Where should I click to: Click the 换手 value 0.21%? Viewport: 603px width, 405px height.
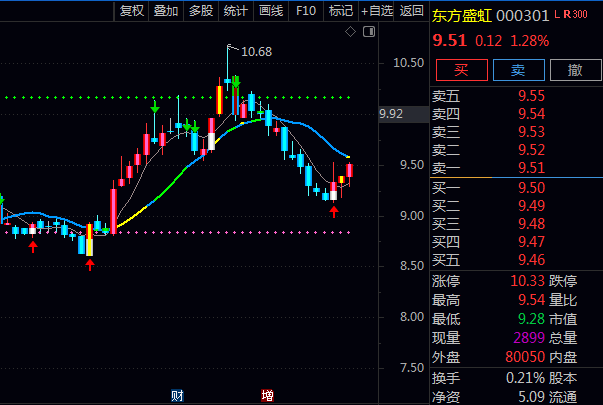point(526,378)
